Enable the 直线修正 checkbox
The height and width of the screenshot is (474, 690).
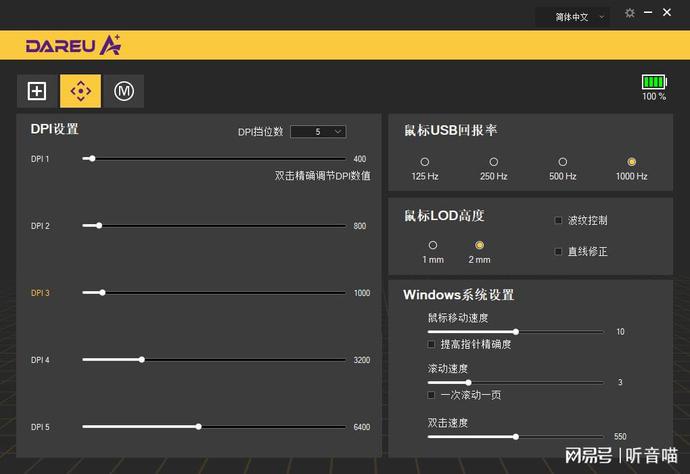tap(558, 251)
